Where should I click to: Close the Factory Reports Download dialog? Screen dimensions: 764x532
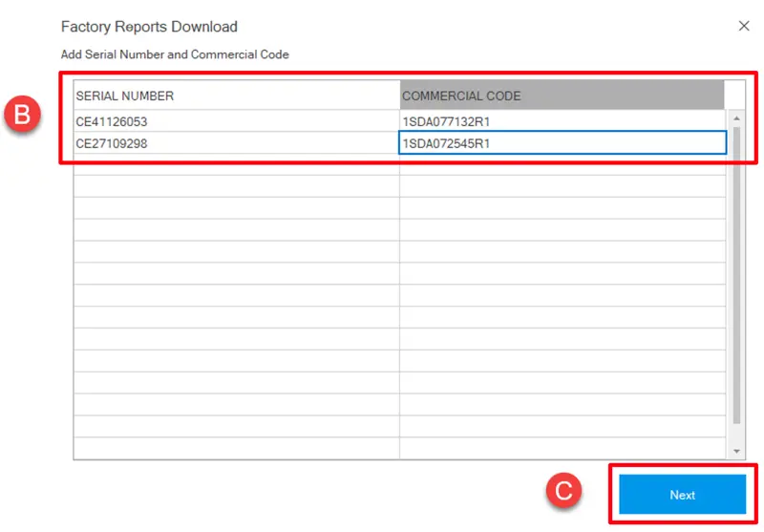pos(744,27)
